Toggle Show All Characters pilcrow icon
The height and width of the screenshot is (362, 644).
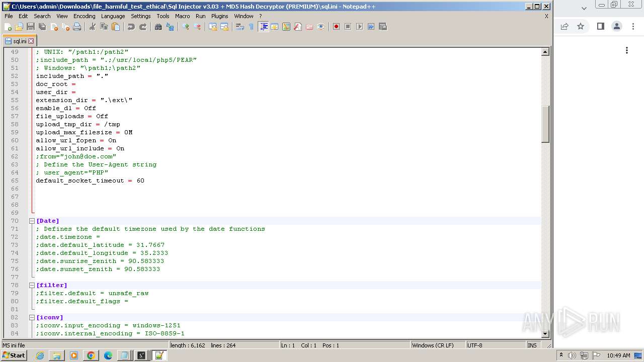click(252, 27)
